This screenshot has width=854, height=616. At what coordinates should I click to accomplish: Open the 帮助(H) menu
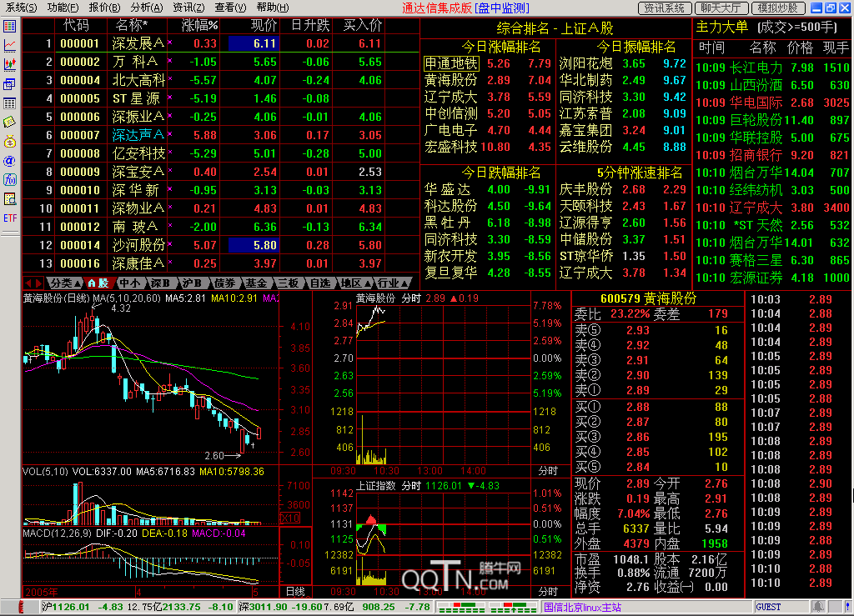tap(273, 8)
